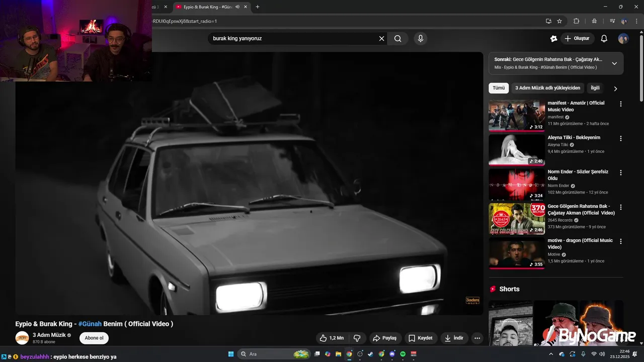Click the Chrome profile avatar in toolbar
644x362 pixels.
[624, 21]
